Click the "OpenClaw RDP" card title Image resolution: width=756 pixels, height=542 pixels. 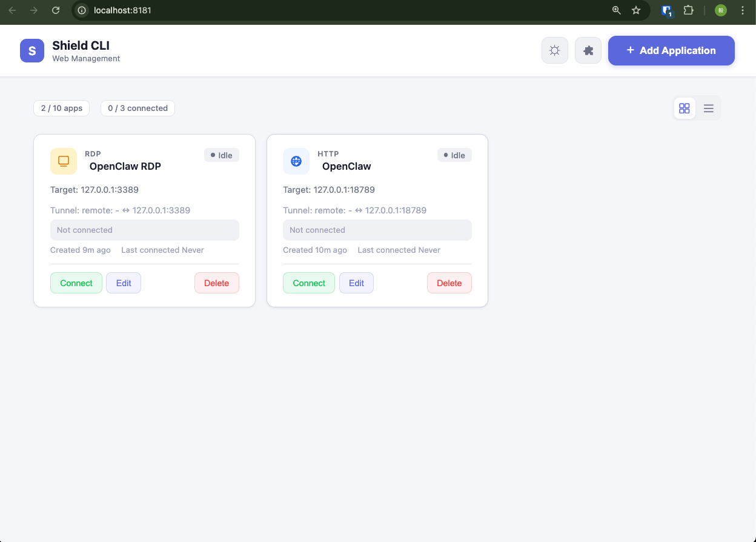pos(125,166)
